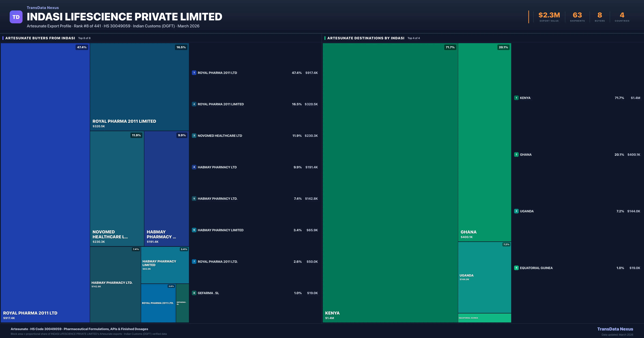Click the rank 4 badge beside EQUATORIAL GUINEA
Screen dimensions: 644x338
tap(516, 268)
